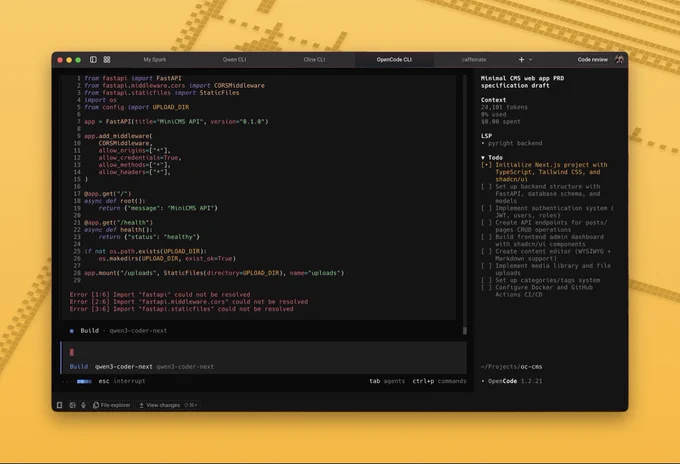
Task: Check the Implement media library todo
Action: (x=486, y=265)
